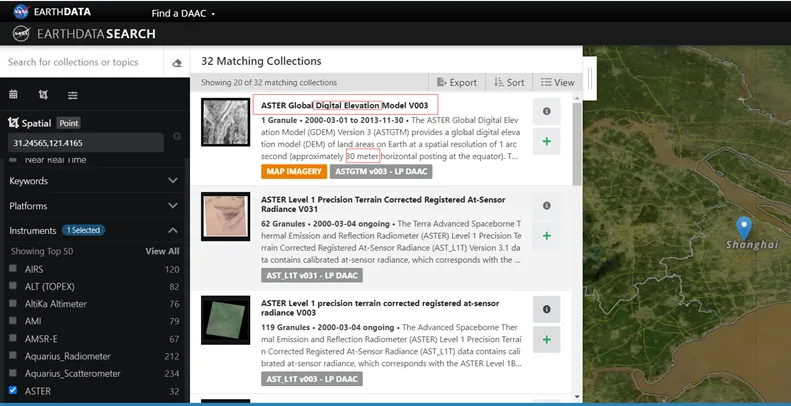Check the ALT (TOPEX) instrument checkbox
The width and height of the screenshot is (791, 406).
click(13, 286)
